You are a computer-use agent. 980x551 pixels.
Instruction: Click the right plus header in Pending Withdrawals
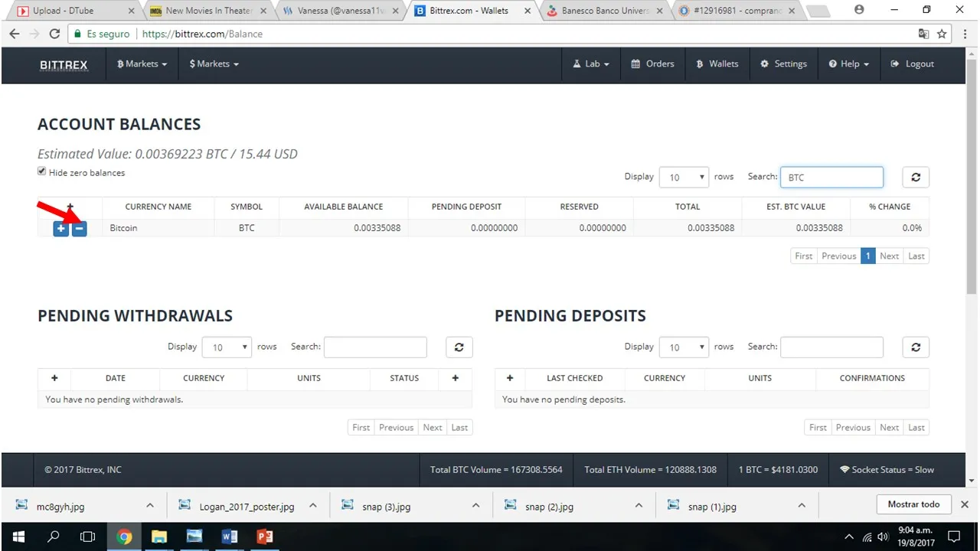click(x=456, y=378)
